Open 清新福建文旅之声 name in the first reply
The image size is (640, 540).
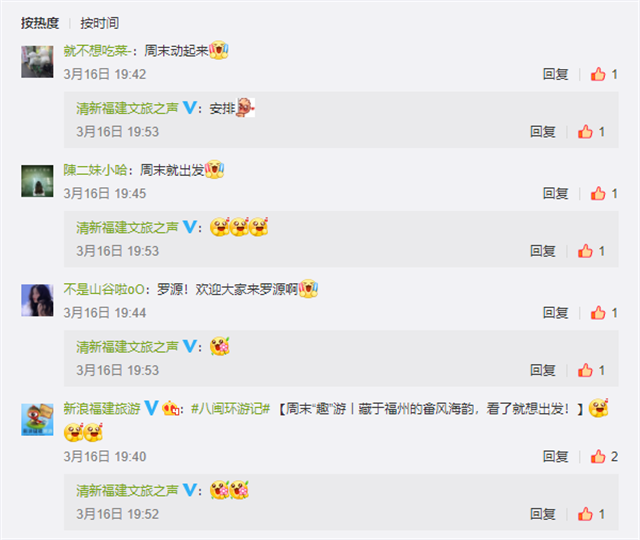[127, 109]
